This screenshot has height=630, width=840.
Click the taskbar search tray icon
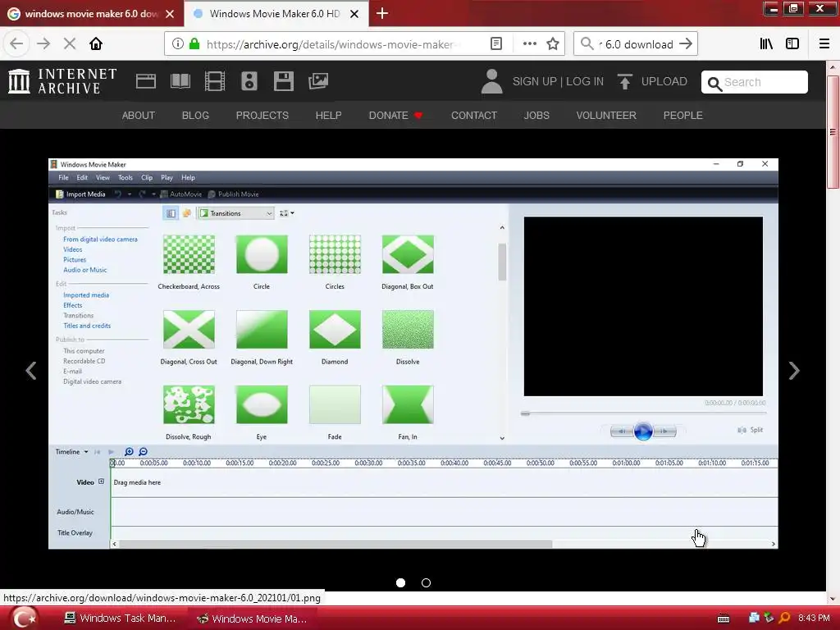(784, 618)
